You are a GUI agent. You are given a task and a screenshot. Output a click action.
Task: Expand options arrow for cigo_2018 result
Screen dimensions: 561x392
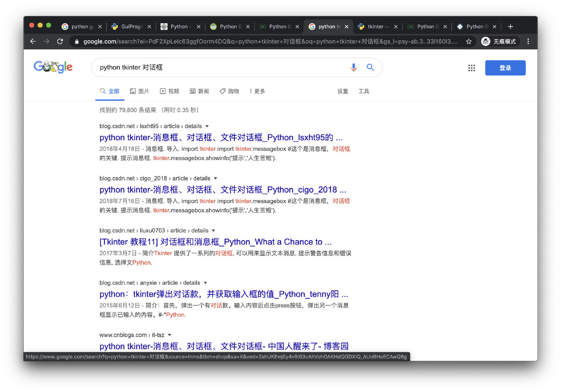click(x=215, y=179)
